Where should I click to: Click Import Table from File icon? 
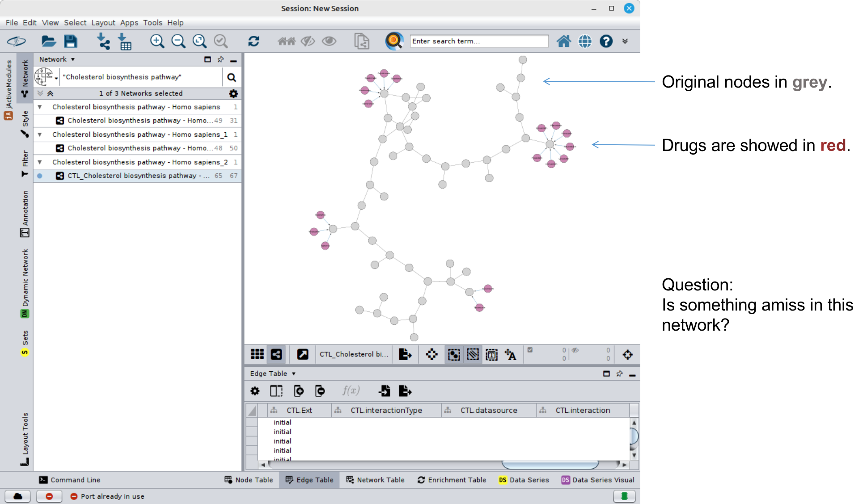pos(125,41)
